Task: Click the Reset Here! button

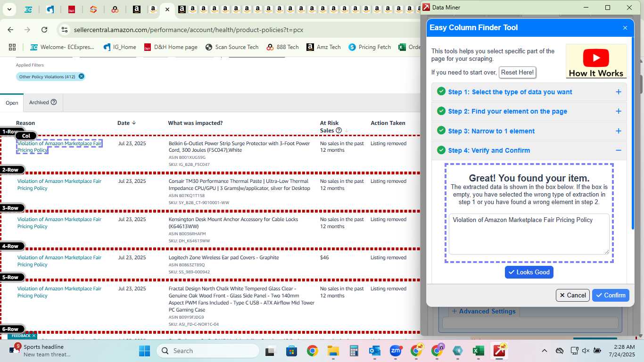Action: pos(517,73)
